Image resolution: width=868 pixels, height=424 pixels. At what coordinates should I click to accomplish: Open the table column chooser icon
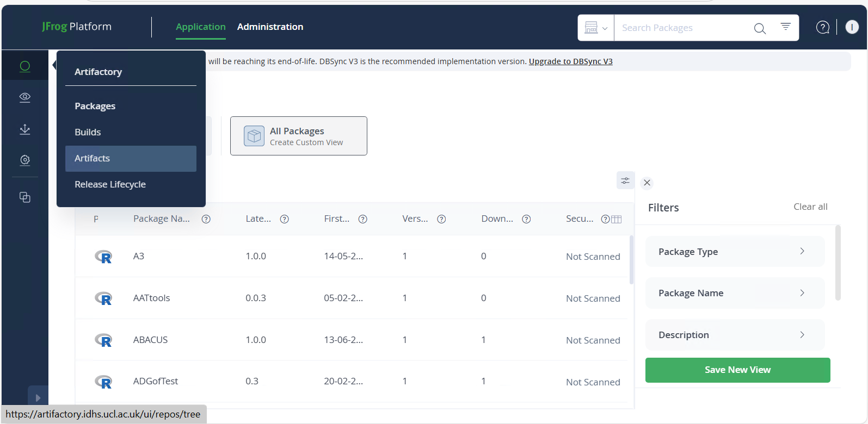pos(616,219)
